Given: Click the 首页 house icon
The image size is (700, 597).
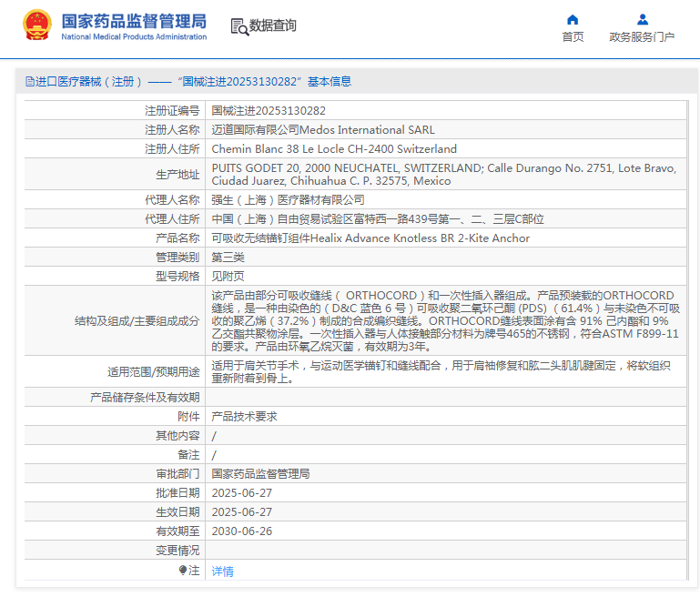Looking at the screenshot, I should (573, 20).
